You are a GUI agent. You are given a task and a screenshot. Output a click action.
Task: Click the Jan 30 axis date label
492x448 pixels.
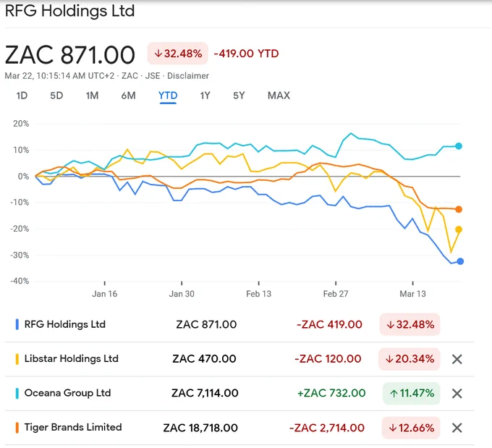pyautogui.click(x=182, y=294)
